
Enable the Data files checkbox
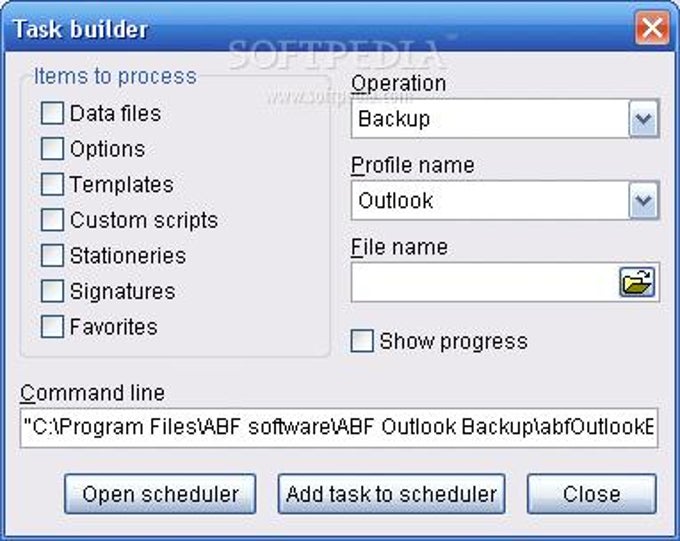pyautogui.click(x=52, y=114)
